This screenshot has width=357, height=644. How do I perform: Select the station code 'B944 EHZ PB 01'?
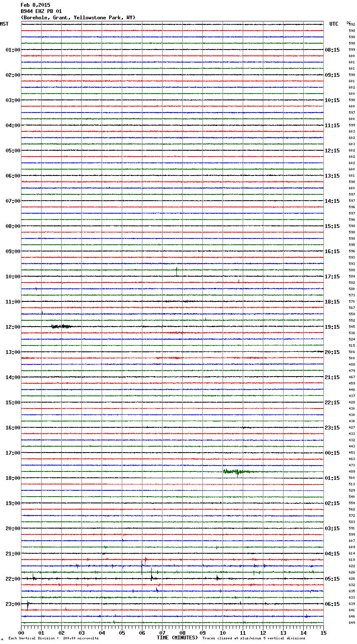[41, 11]
